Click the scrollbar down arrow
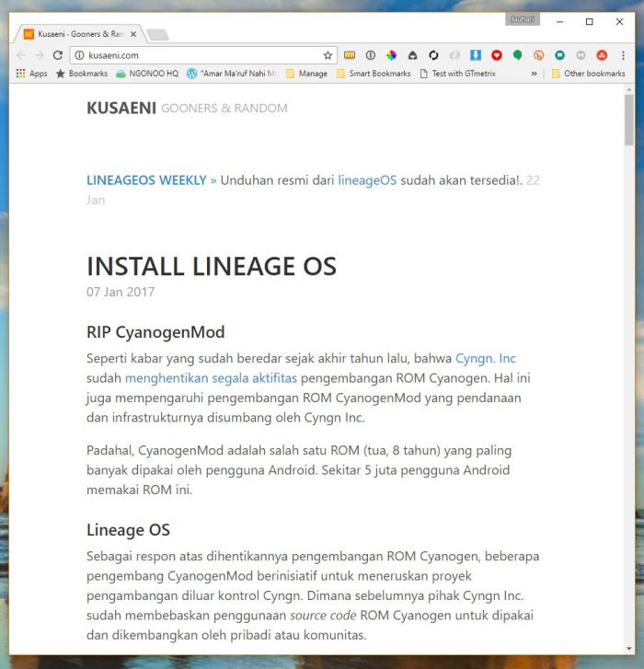This screenshot has width=644, height=669. coord(629,649)
